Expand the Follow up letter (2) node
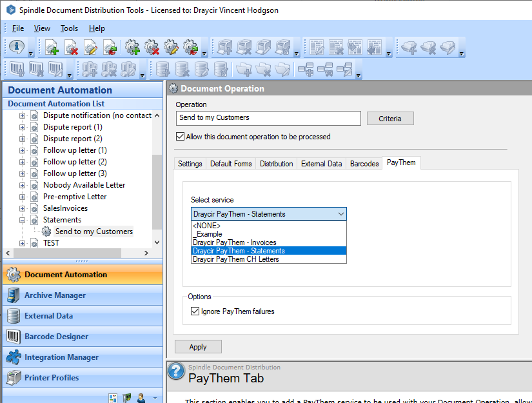532x403 pixels. (x=22, y=162)
